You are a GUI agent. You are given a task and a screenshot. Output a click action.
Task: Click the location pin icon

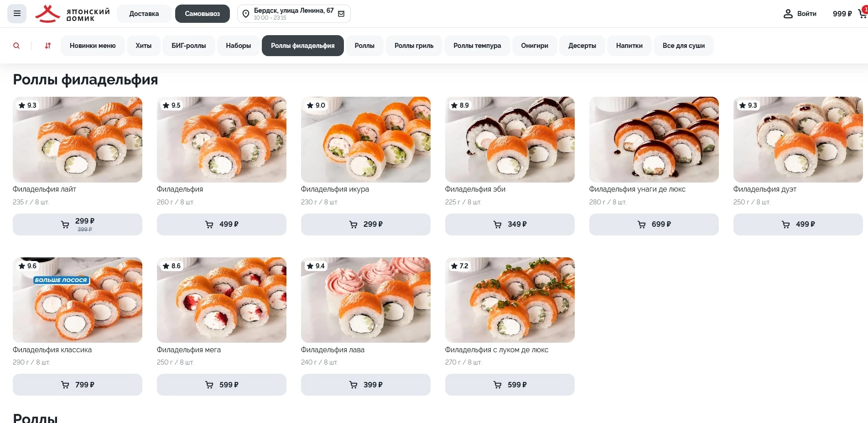(246, 14)
